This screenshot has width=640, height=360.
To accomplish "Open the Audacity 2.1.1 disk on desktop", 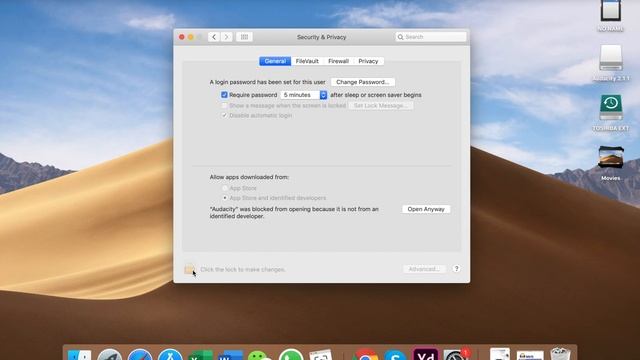I will click(611, 62).
